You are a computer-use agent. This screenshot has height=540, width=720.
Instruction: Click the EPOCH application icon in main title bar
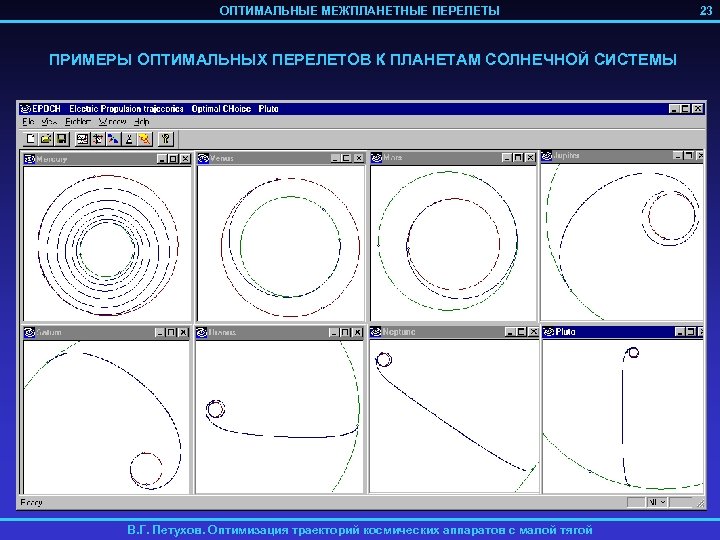pyautogui.click(x=26, y=109)
